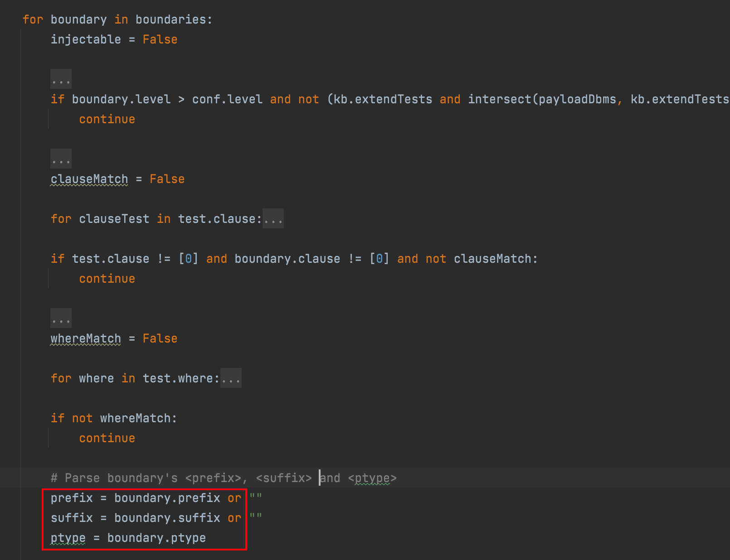Click "boundary.ptype" on the last line

pos(156,538)
